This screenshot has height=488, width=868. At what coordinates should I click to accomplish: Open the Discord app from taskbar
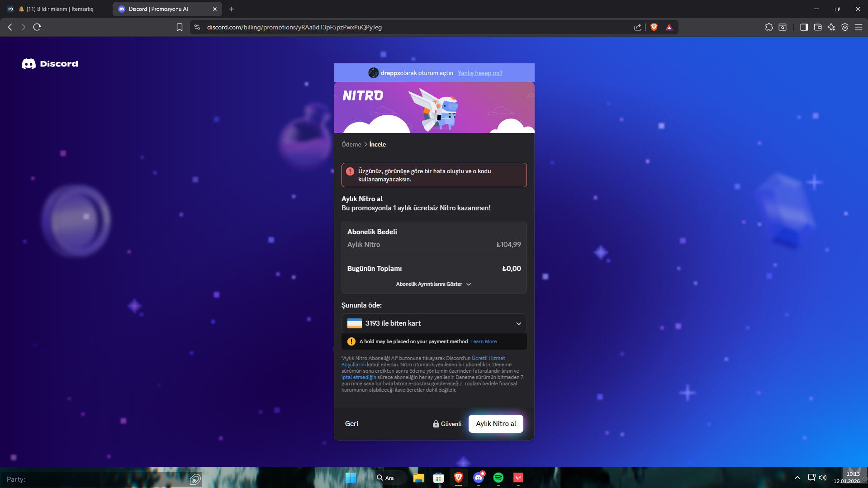tap(479, 478)
